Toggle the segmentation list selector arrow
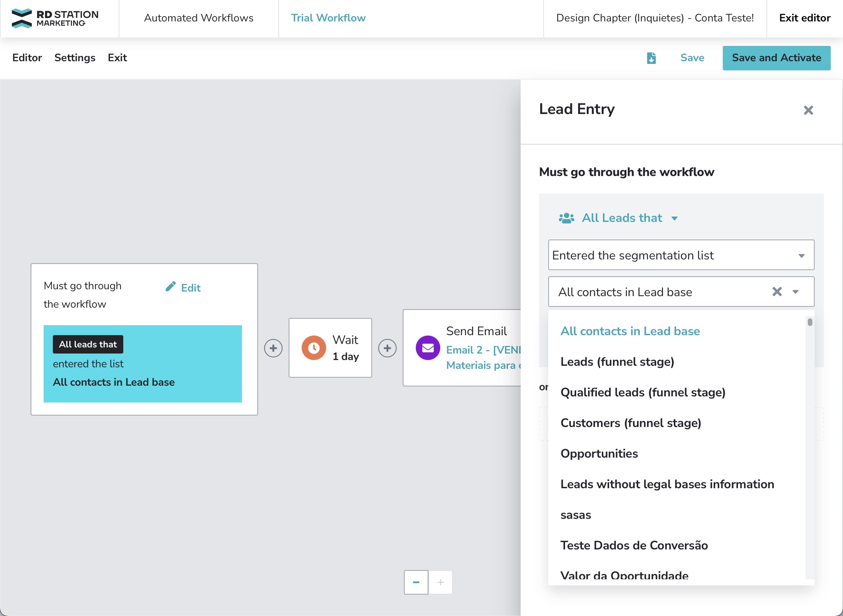The image size is (843, 616). (x=796, y=292)
